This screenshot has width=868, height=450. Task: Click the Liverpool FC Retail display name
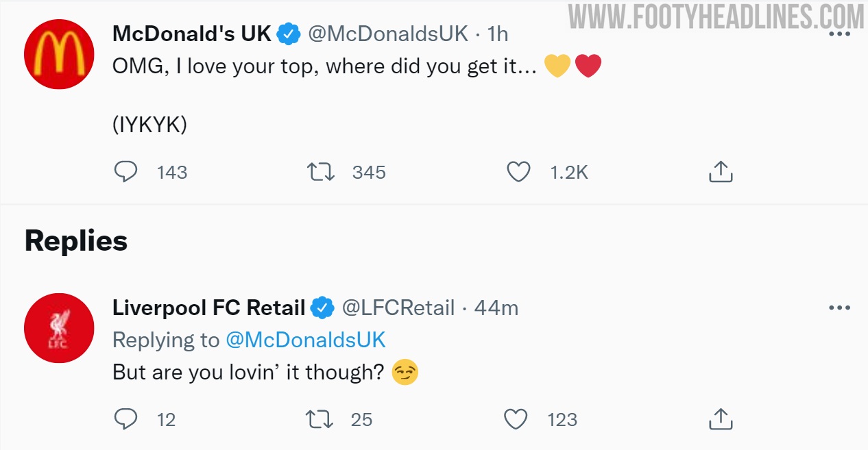pos(208,308)
